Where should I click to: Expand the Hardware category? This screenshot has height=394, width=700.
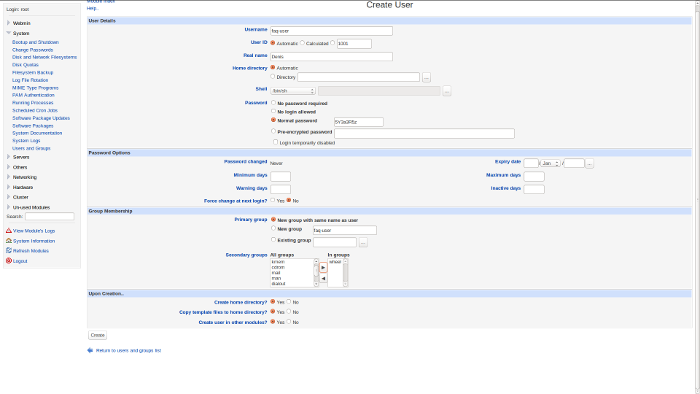coord(8,187)
